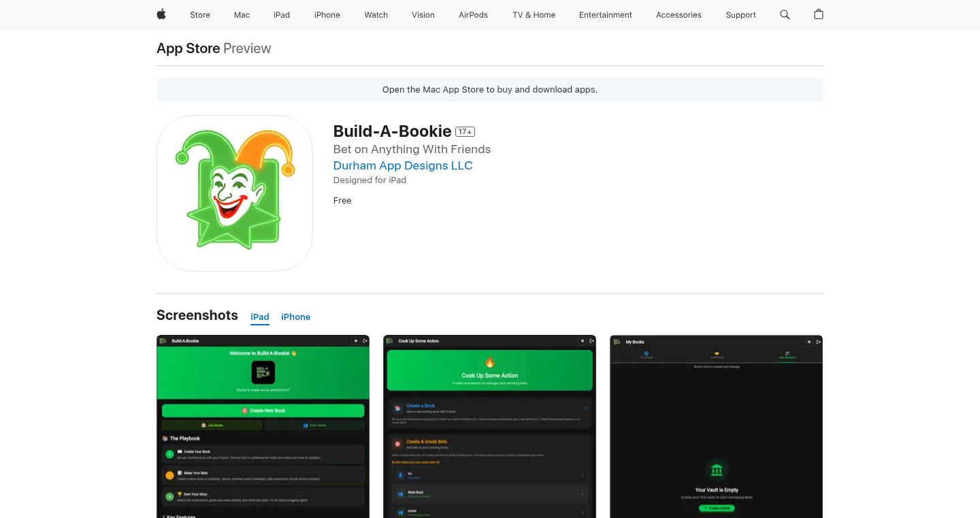Open the AirPods menu item
980x518 pixels.
pyautogui.click(x=473, y=15)
